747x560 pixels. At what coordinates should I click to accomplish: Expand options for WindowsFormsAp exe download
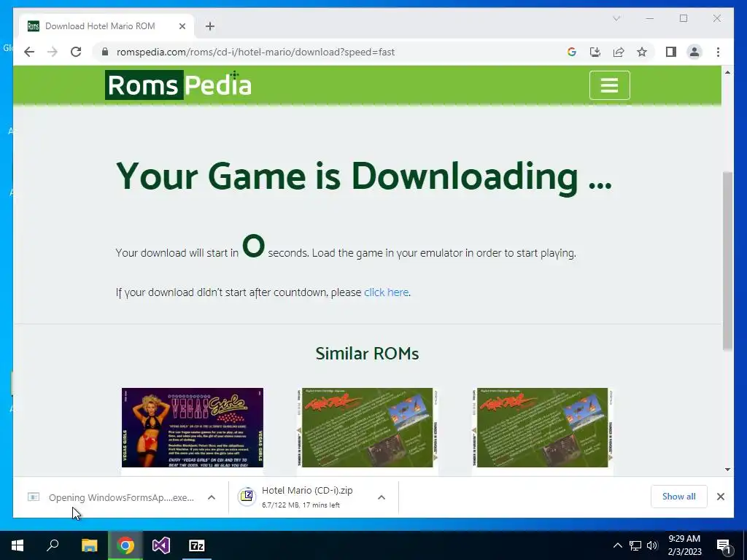tap(212, 497)
